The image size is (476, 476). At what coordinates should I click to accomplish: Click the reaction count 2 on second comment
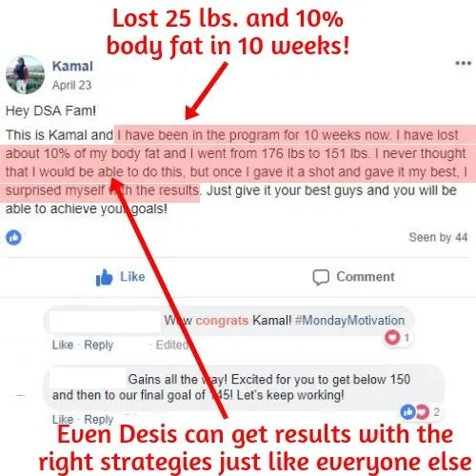pyautogui.click(x=436, y=412)
